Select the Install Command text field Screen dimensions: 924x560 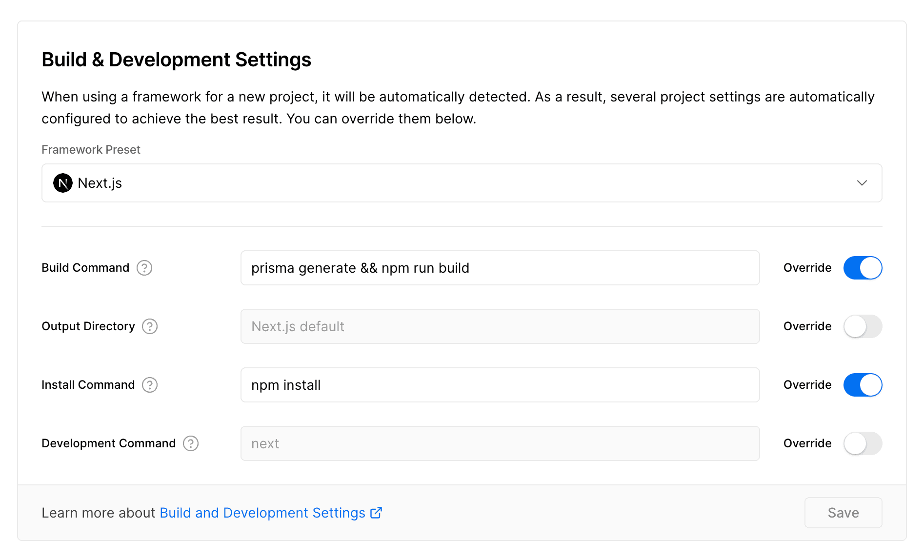[x=500, y=385]
